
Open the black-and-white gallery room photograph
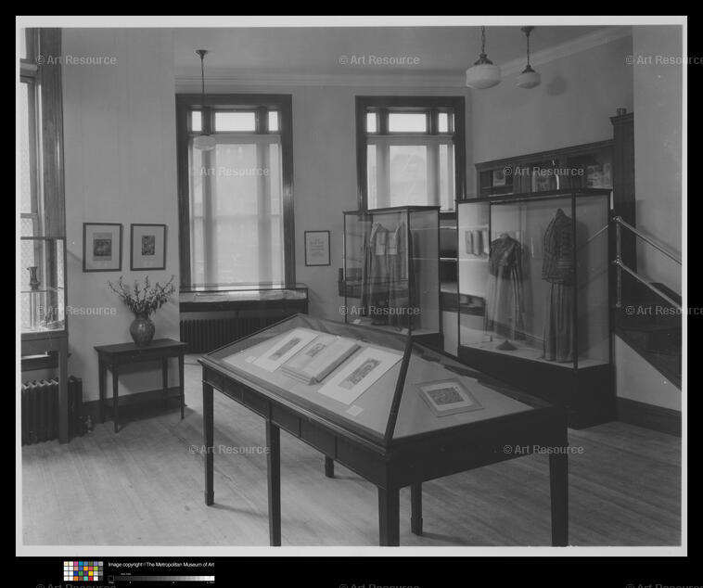click(x=351, y=287)
